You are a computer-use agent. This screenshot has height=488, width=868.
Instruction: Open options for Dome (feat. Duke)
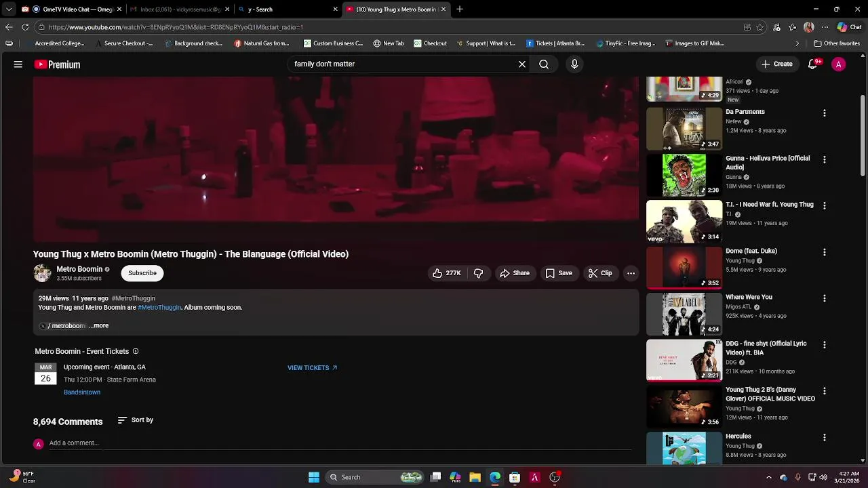pos(825,252)
